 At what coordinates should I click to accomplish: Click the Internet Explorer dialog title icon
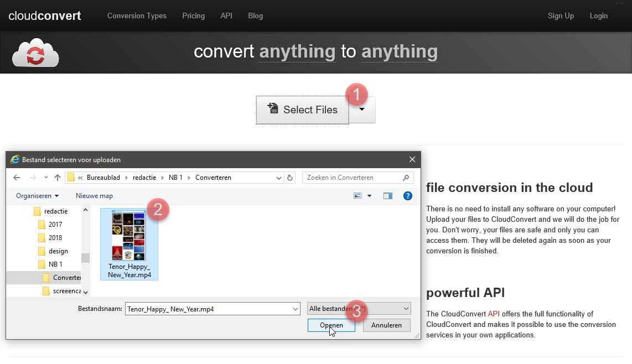[x=15, y=160]
